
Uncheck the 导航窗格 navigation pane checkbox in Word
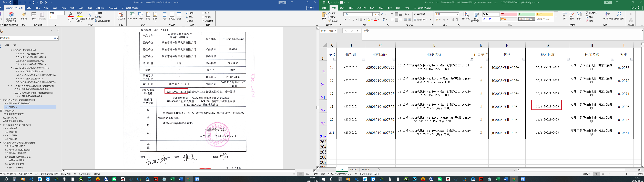203,21
